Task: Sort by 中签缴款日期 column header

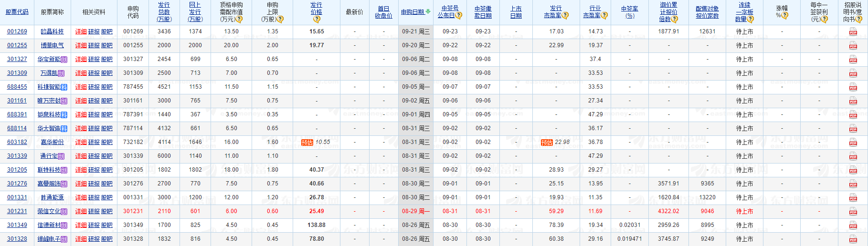Action: click(x=483, y=12)
